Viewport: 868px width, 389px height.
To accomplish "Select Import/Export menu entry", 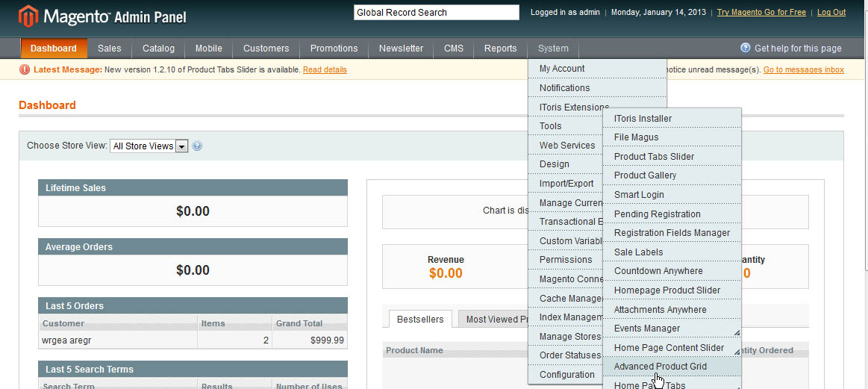I will point(565,184).
